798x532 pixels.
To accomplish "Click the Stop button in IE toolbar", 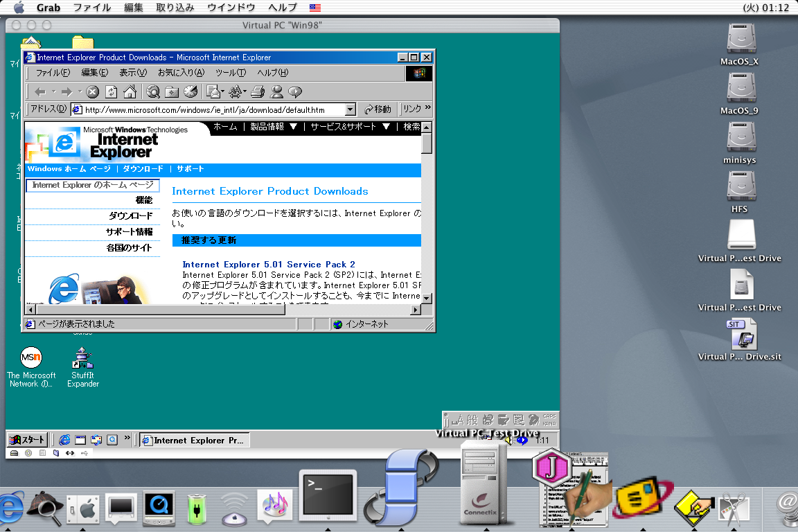I will coord(93,91).
